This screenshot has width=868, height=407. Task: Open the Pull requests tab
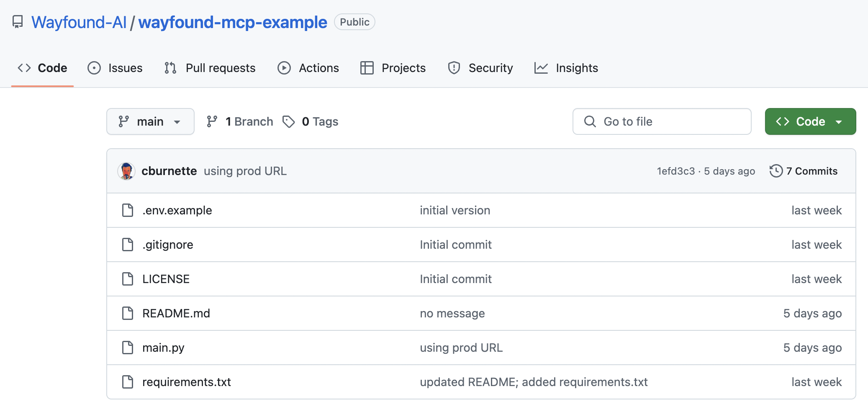click(x=210, y=68)
